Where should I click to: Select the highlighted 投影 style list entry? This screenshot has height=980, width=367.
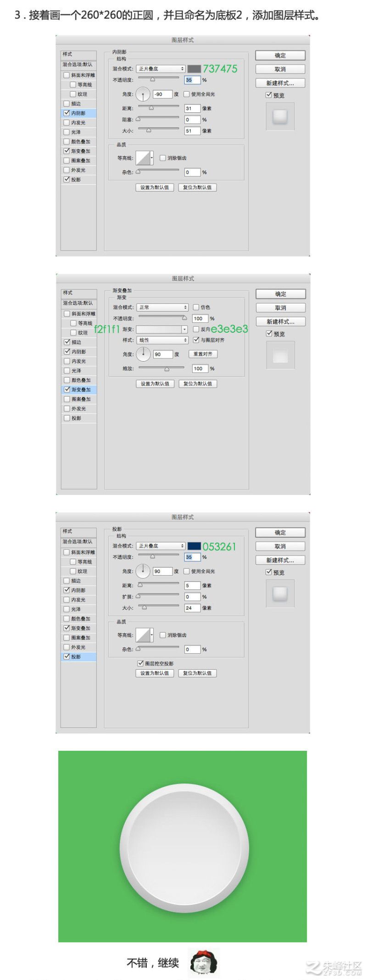tap(79, 657)
